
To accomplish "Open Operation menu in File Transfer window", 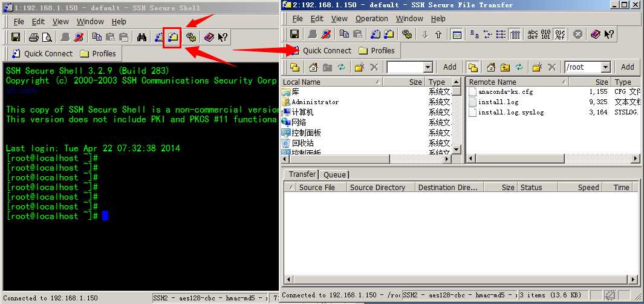I will coord(372,19).
